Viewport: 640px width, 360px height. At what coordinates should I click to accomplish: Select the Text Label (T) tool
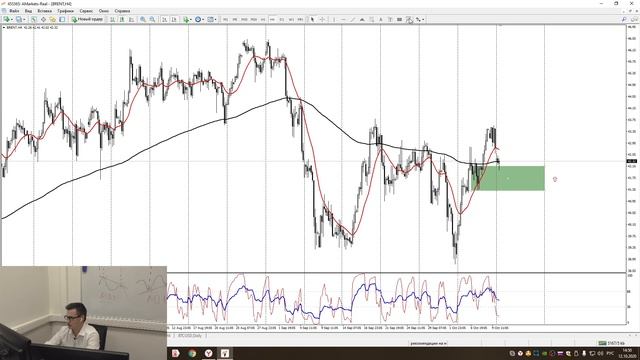pyautogui.click(x=391, y=19)
